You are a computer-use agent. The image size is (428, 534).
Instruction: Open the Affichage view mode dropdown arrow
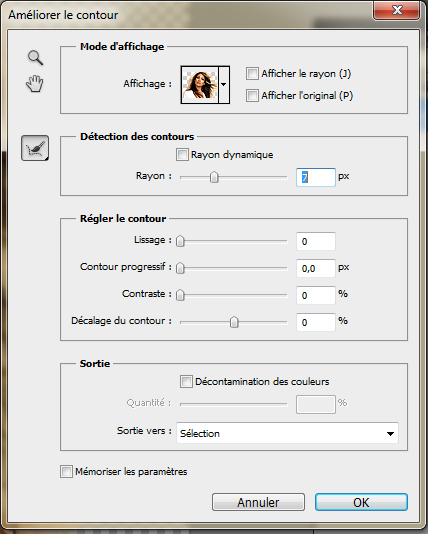coord(224,85)
